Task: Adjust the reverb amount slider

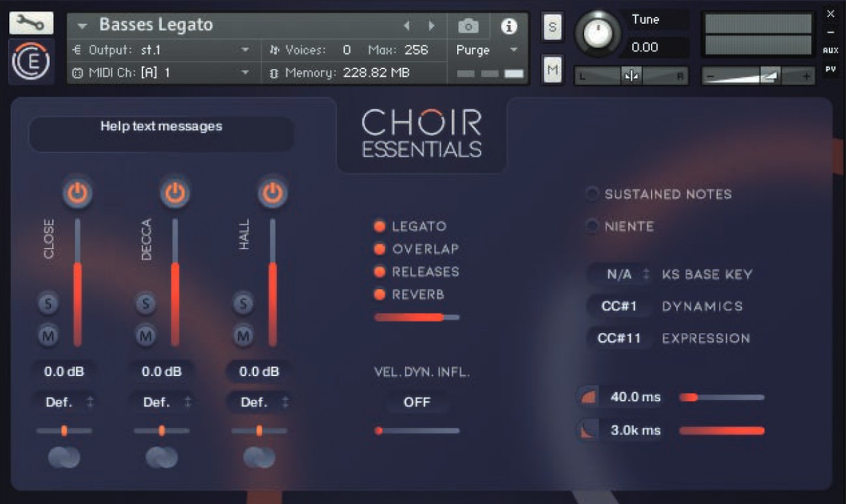Action: click(416, 317)
